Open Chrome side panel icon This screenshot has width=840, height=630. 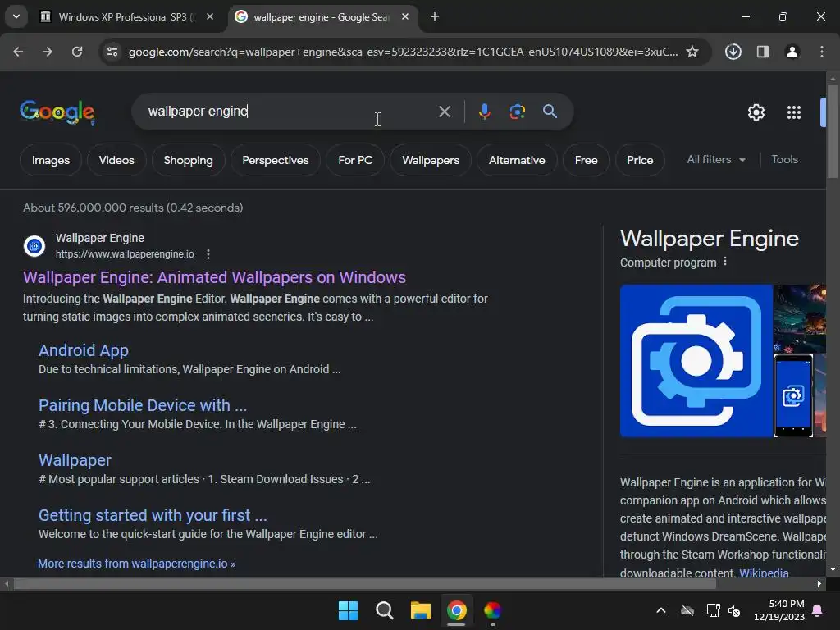click(762, 52)
